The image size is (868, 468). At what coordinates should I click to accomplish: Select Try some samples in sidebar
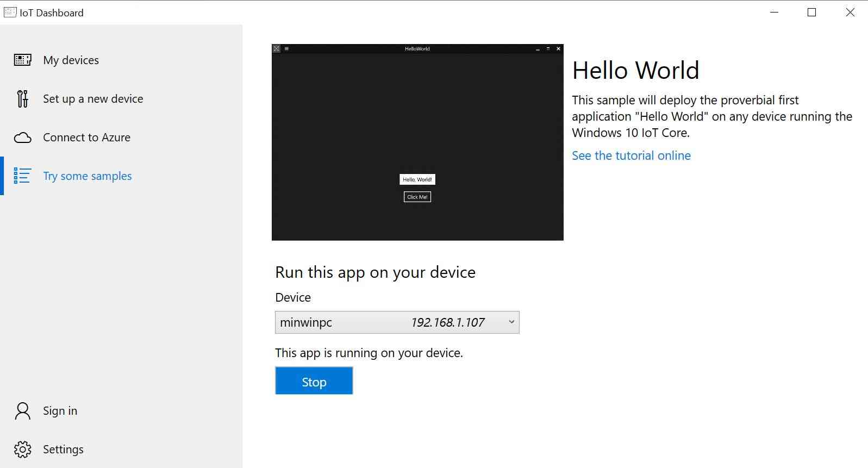pos(121,176)
